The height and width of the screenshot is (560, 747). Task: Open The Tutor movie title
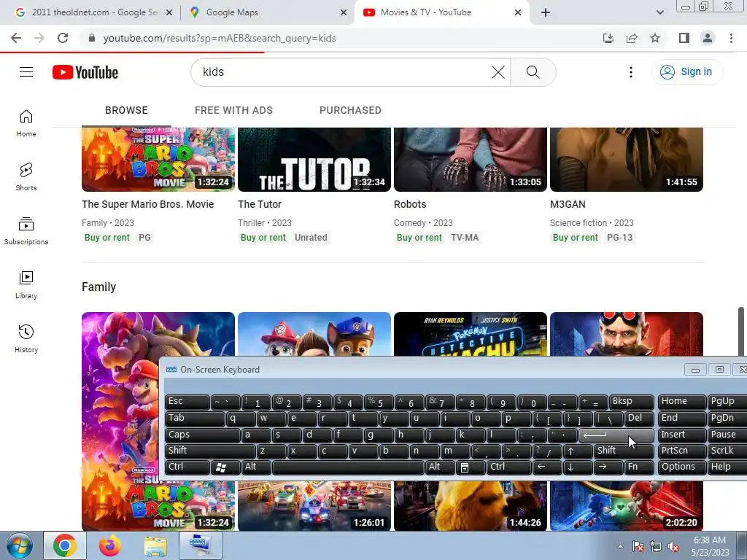pos(260,204)
